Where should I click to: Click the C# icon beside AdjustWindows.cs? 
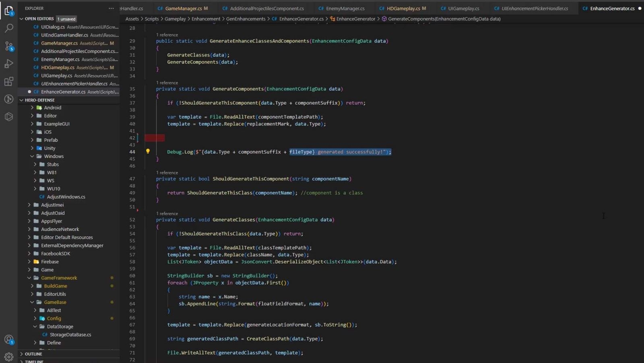point(42,197)
